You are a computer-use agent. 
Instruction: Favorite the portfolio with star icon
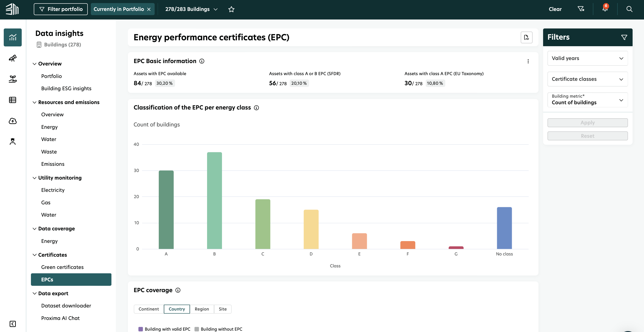[x=231, y=9]
